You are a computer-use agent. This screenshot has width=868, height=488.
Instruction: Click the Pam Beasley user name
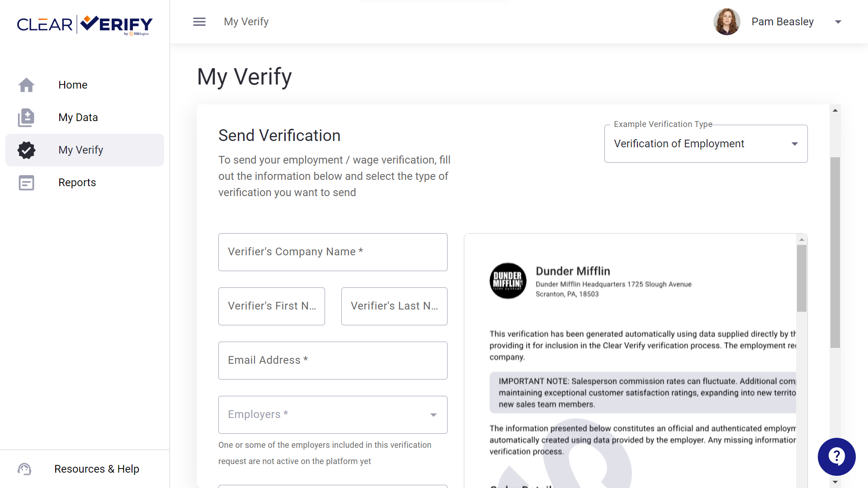click(783, 22)
